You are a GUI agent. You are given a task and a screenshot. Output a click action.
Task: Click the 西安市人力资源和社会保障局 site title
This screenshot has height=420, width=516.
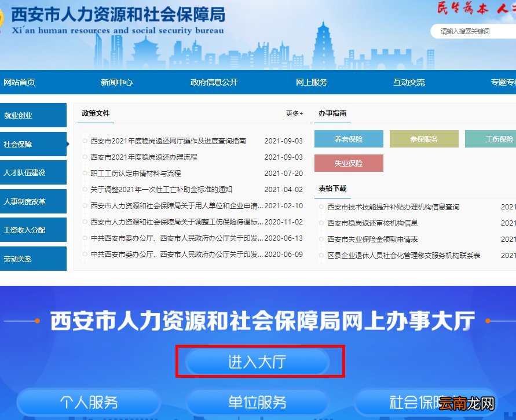[x=118, y=14]
